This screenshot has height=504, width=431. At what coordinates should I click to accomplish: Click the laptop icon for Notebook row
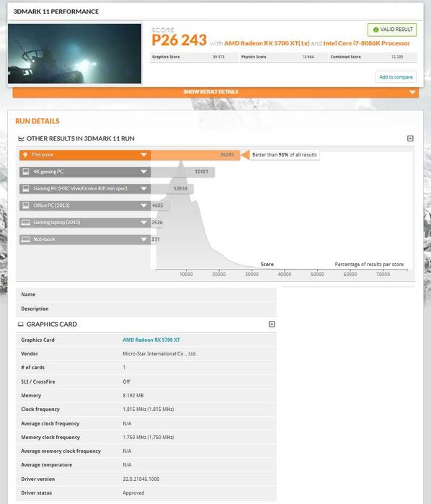point(26,239)
